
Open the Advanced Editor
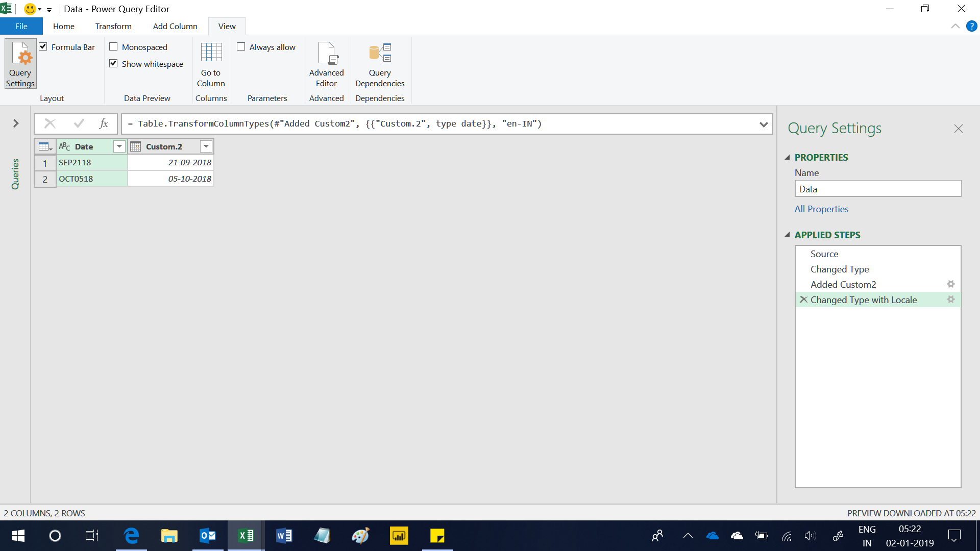[x=326, y=65]
